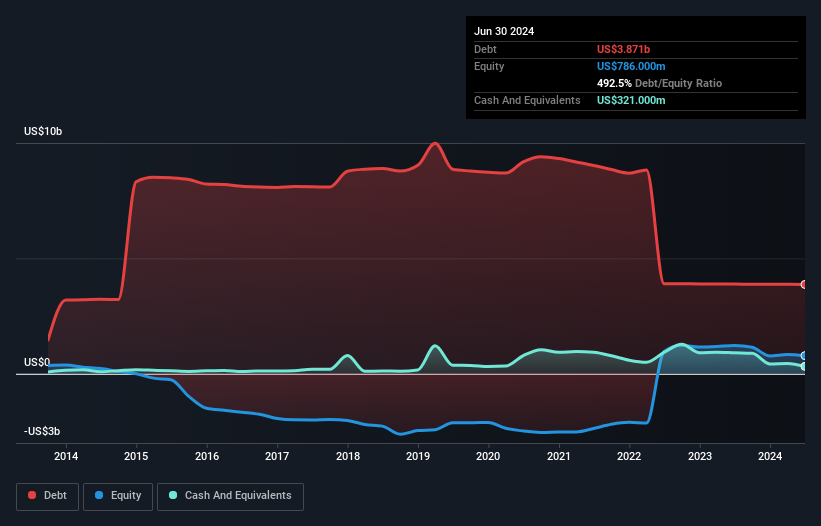Click the blue Equity endpoint marker
The width and height of the screenshot is (821, 526).
point(804,356)
